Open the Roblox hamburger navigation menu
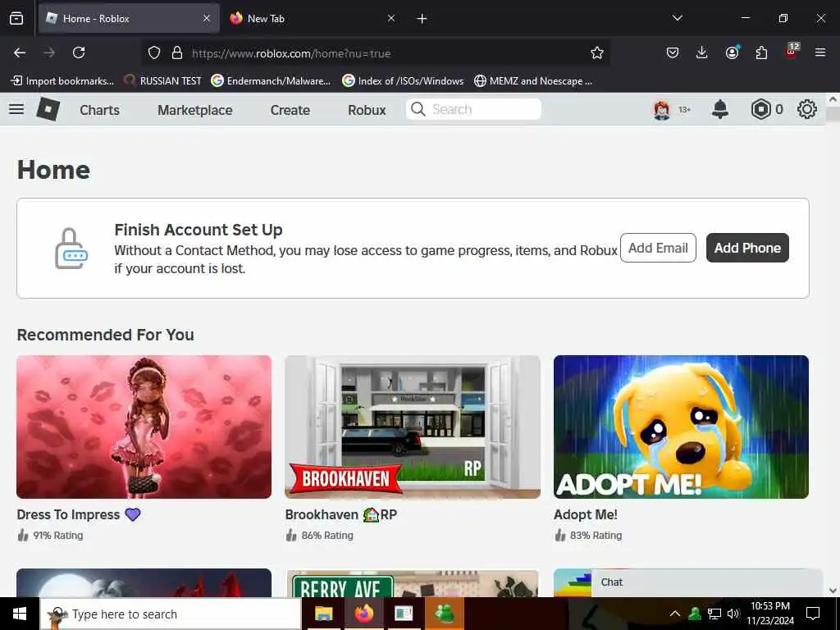840x630 pixels. pyautogui.click(x=16, y=109)
